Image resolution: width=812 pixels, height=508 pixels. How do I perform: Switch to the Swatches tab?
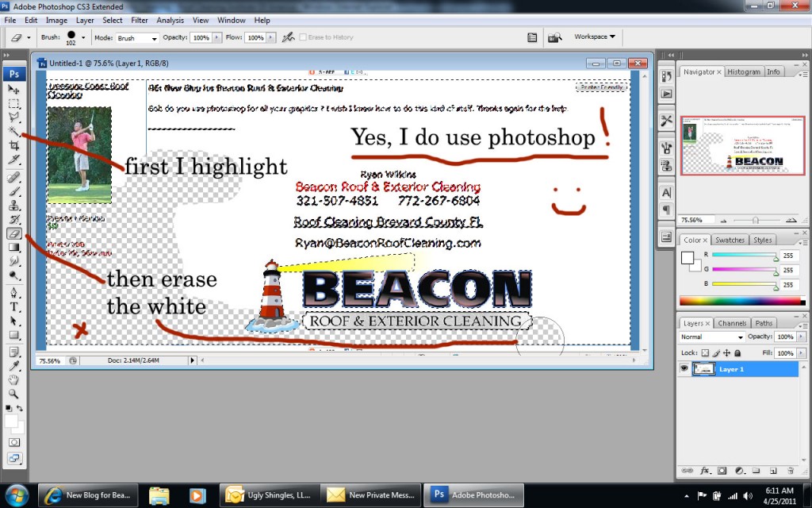click(729, 240)
